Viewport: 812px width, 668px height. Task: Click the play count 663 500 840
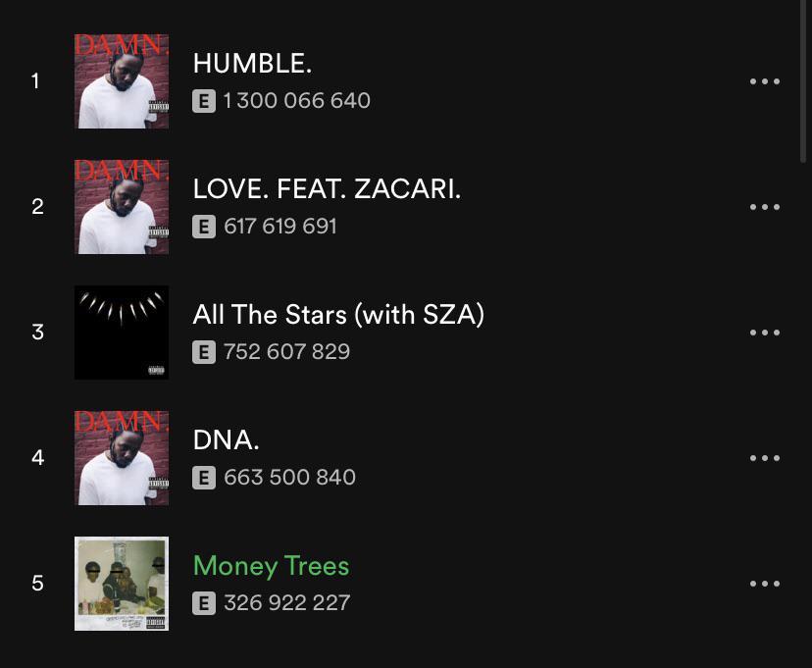point(289,478)
